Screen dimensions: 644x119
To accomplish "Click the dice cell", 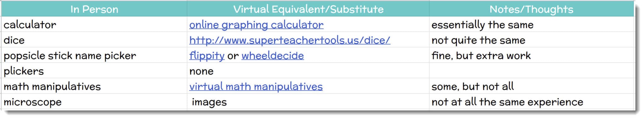I will (x=94, y=40).
